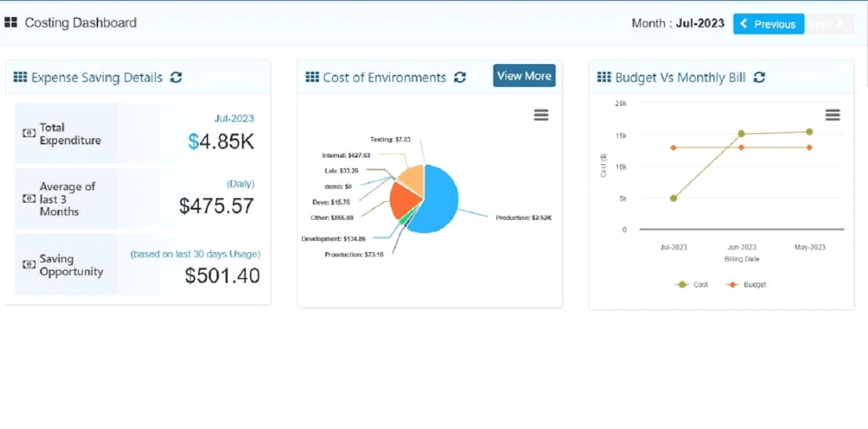Click the 'Lab: $33.29' pie label
Image resolution: width=868 pixels, height=429 pixels.
click(x=341, y=171)
